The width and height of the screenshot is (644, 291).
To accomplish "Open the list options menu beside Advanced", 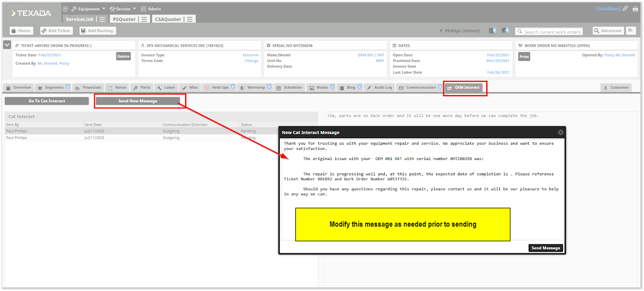I will click(631, 31).
